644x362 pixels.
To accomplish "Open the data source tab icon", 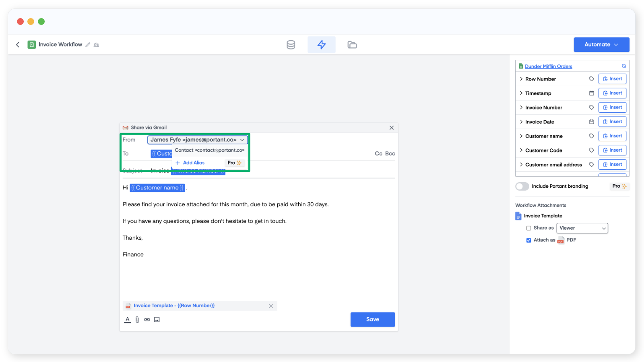I will pos(291,45).
